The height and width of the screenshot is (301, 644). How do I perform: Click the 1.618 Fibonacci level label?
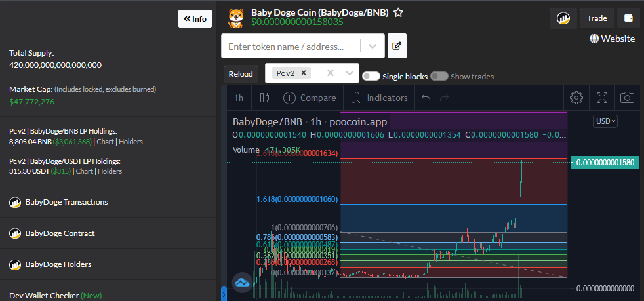pyautogui.click(x=297, y=199)
